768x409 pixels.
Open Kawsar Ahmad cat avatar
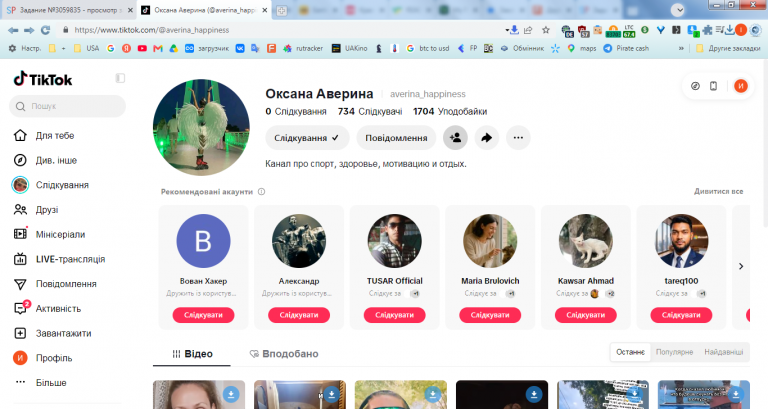click(585, 241)
